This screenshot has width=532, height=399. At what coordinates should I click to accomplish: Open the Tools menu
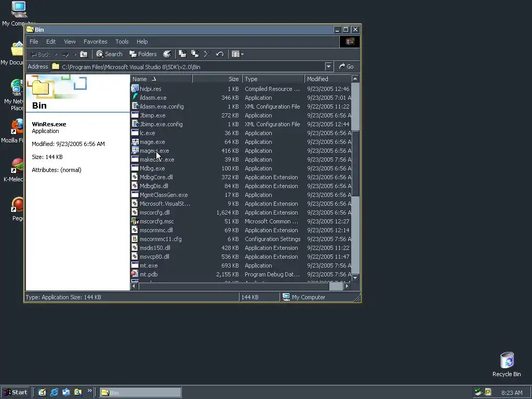[x=122, y=42]
